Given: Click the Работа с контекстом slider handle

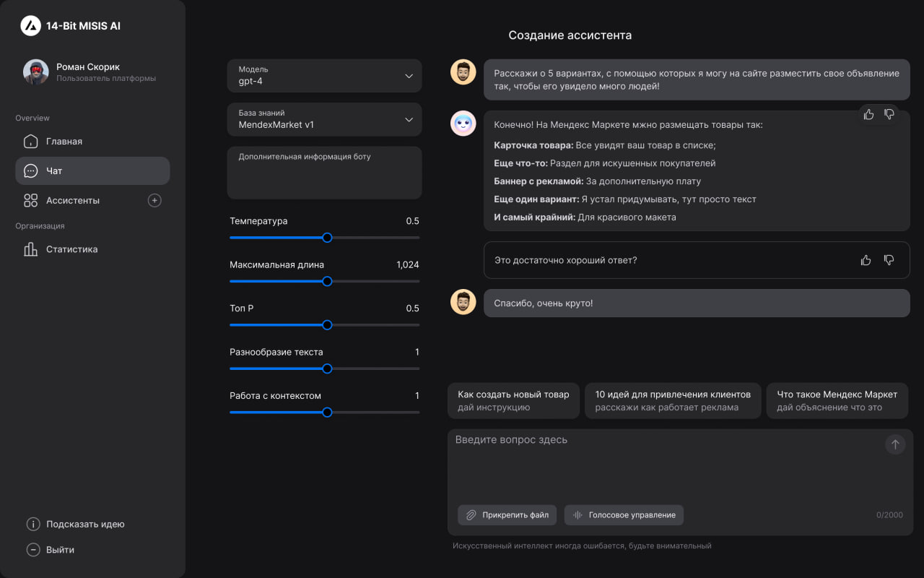Looking at the screenshot, I should pyautogui.click(x=327, y=413).
